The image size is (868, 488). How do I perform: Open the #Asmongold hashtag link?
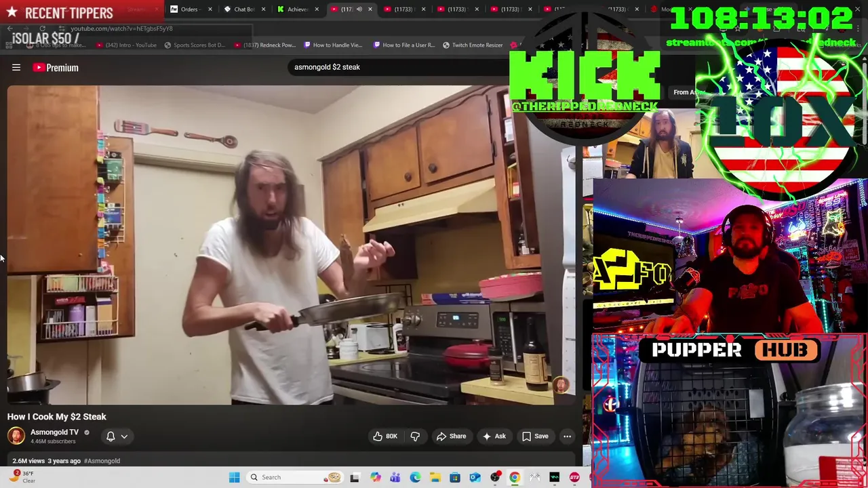point(102,461)
